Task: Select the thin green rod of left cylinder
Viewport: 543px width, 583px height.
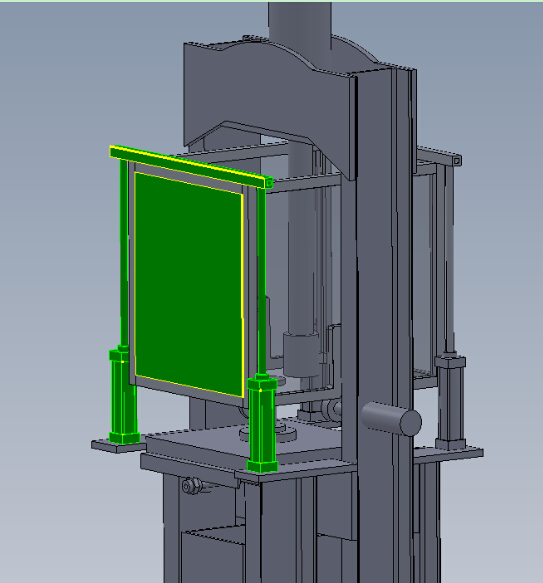Action: pyautogui.click(x=124, y=253)
